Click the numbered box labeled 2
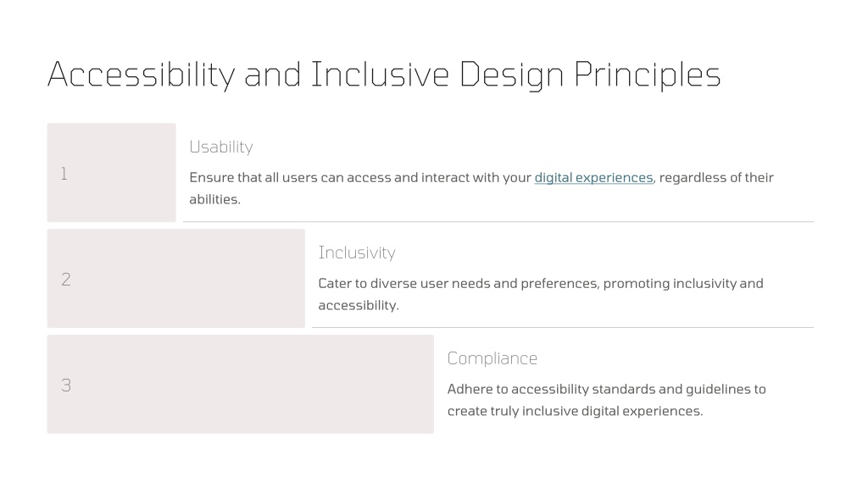868x488 pixels. [x=176, y=278]
